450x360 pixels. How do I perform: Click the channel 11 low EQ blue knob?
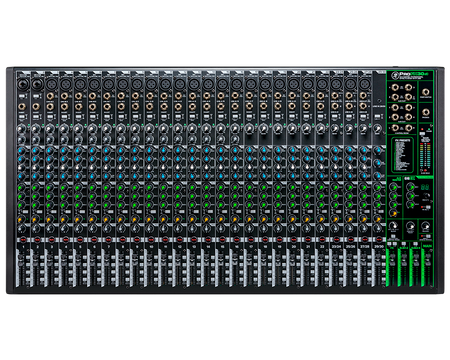click(x=164, y=175)
